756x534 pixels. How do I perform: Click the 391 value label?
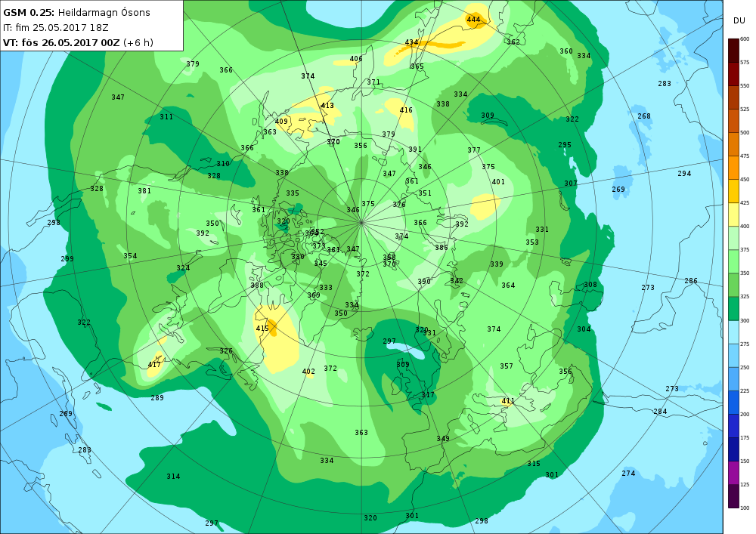point(415,150)
